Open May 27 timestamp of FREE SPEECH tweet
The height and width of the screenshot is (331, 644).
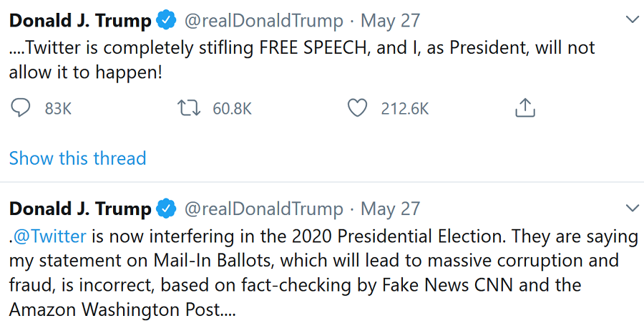390,21
